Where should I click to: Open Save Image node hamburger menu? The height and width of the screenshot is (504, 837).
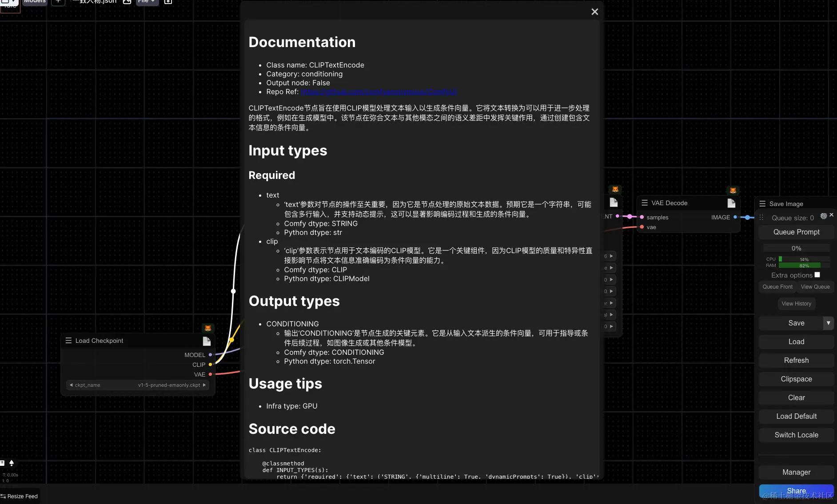point(762,204)
